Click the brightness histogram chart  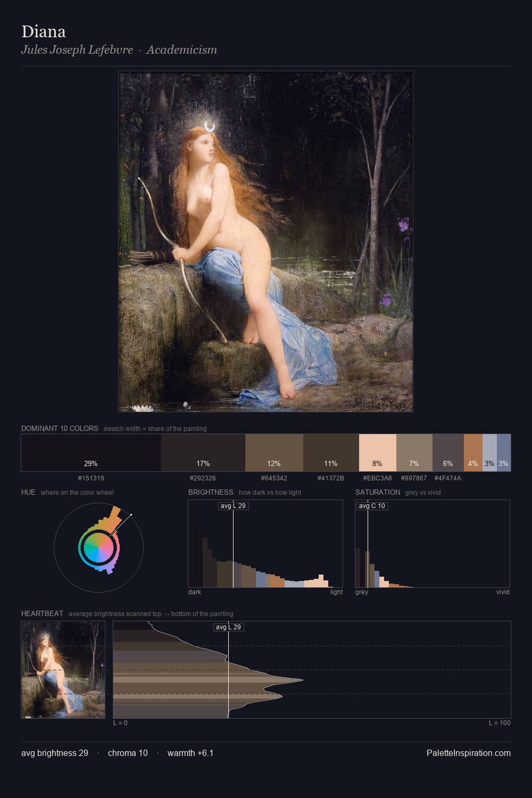coord(265,544)
